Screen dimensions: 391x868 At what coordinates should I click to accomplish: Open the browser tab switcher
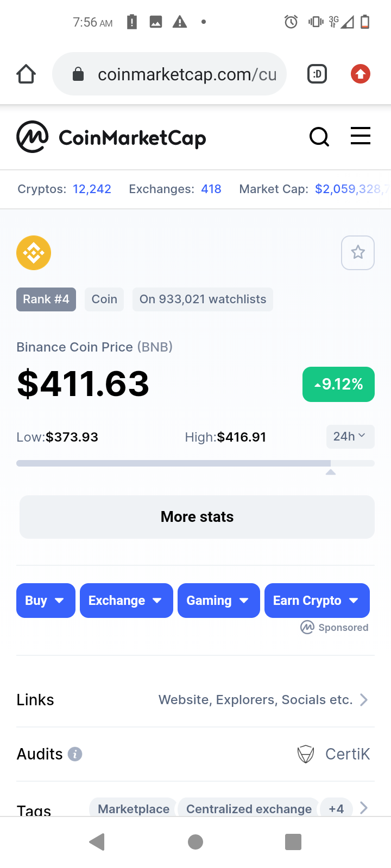[x=317, y=74]
